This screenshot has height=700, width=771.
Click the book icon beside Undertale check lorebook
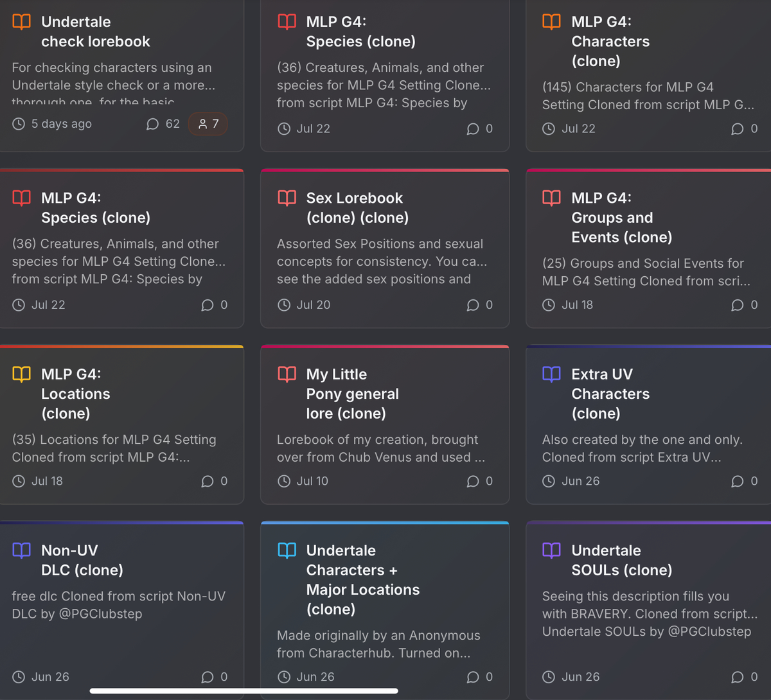coord(21,22)
